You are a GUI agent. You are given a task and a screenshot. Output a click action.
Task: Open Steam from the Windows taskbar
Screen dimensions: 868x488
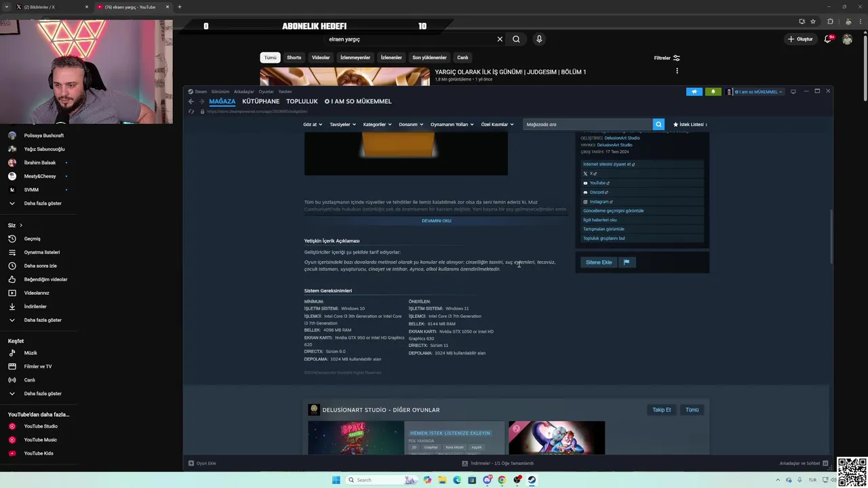(x=532, y=480)
